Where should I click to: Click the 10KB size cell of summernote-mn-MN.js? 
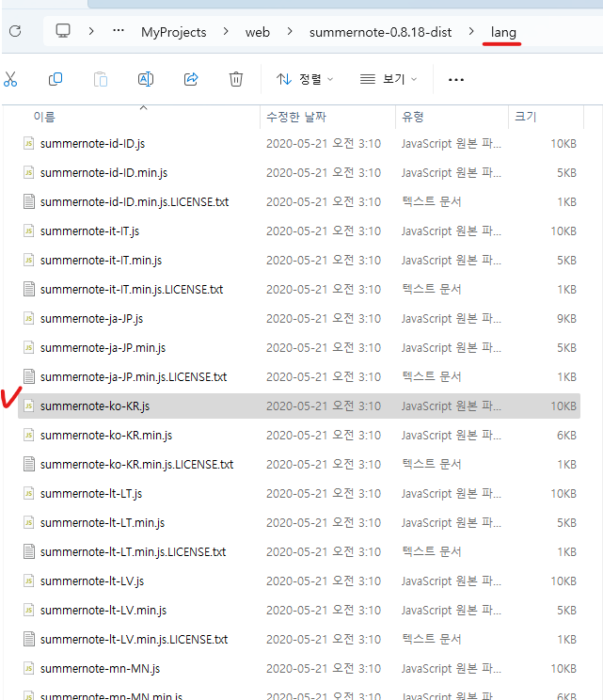pos(563,669)
